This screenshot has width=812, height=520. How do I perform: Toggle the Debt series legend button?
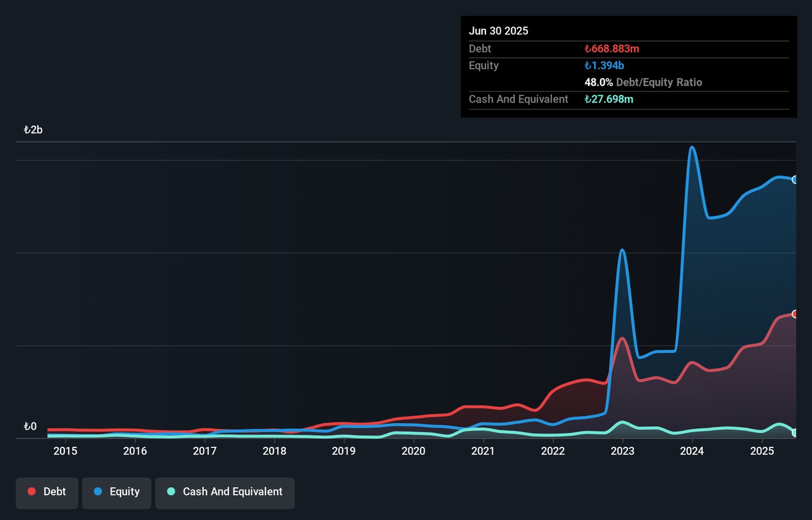tap(47, 492)
